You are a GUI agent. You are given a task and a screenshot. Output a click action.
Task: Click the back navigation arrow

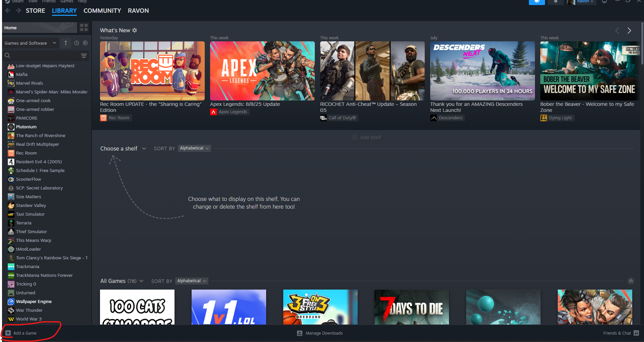[x=8, y=11]
